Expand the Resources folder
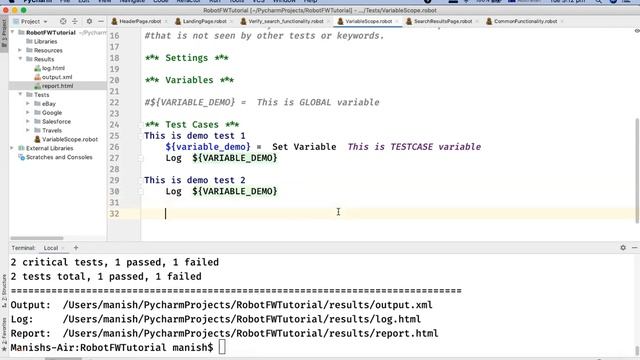The height and width of the screenshot is (360, 640). click(20, 50)
